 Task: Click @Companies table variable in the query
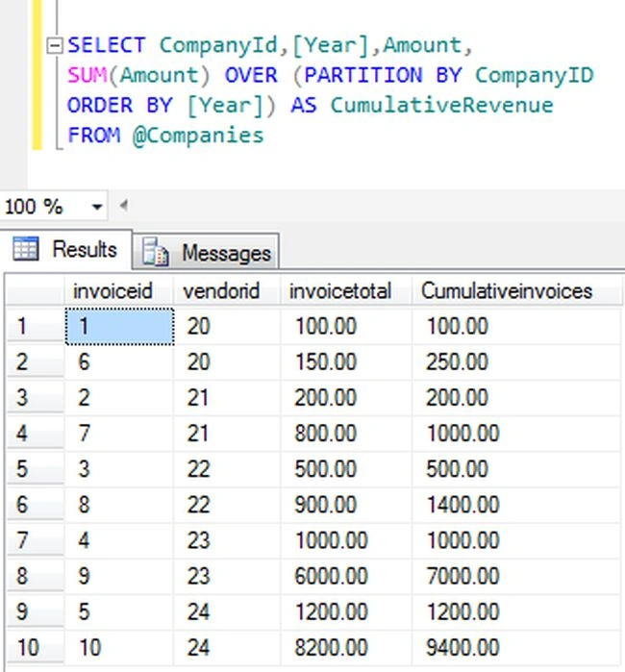[x=198, y=136]
